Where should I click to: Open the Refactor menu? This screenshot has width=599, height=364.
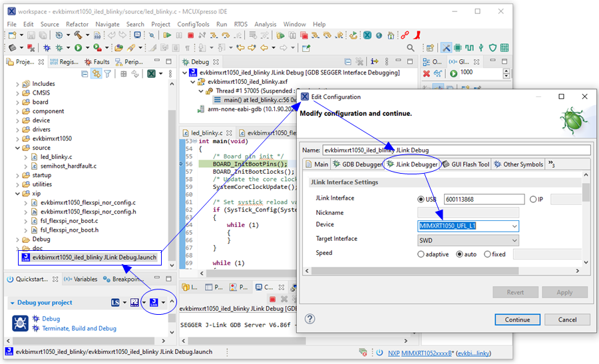77,24
